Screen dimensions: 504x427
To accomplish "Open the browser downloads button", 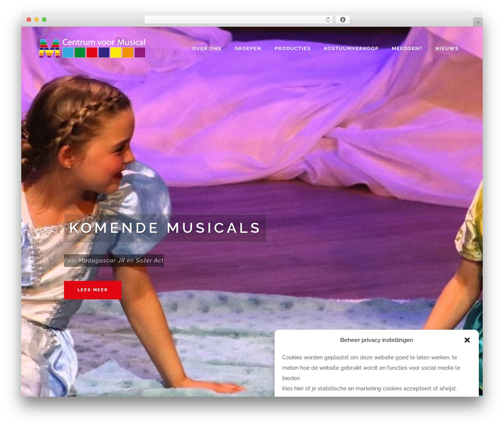I will [x=343, y=20].
